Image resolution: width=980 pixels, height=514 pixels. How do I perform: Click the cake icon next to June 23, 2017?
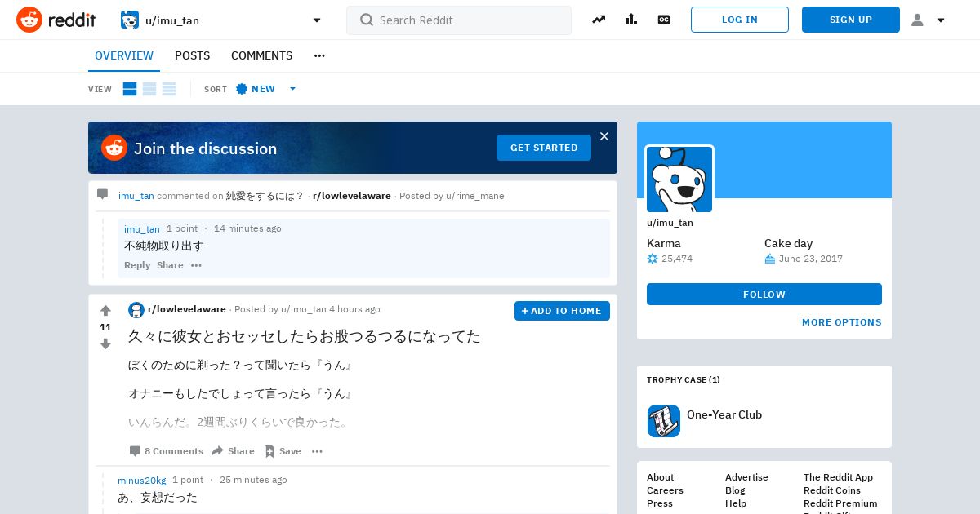pyautogui.click(x=769, y=259)
